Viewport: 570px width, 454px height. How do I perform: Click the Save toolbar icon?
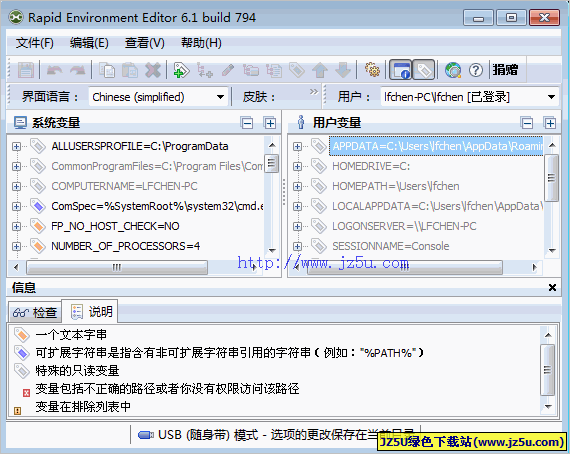[26, 70]
